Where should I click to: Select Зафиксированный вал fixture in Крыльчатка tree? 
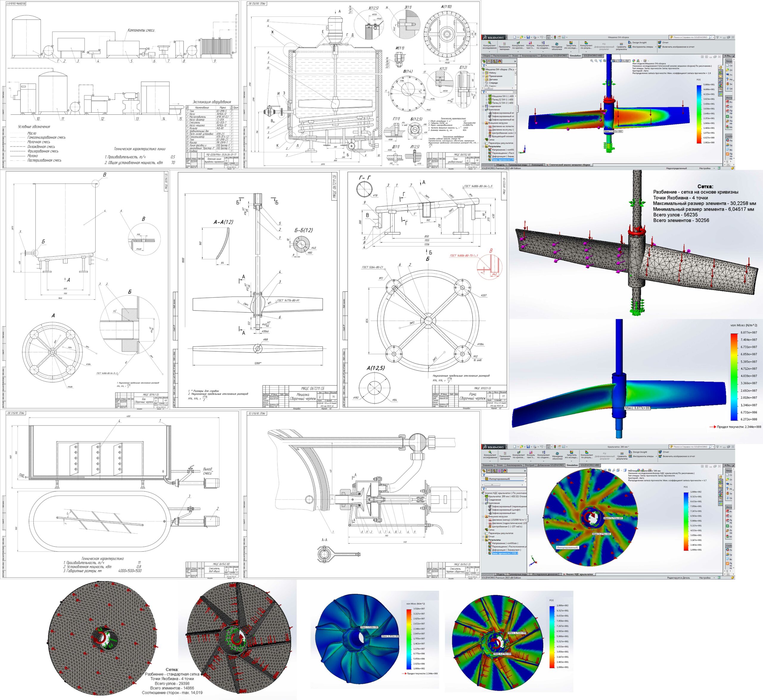pyautogui.click(x=502, y=513)
